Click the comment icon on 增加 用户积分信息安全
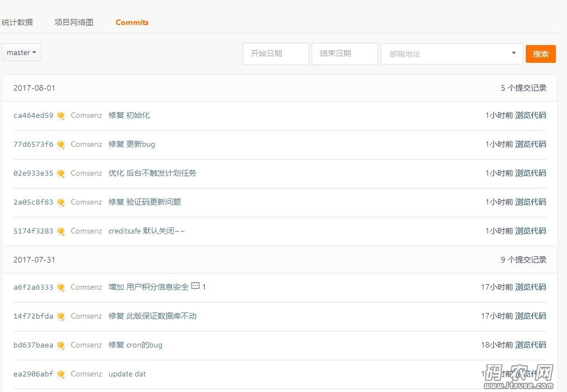The image size is (567, 392). pos(195,286)
